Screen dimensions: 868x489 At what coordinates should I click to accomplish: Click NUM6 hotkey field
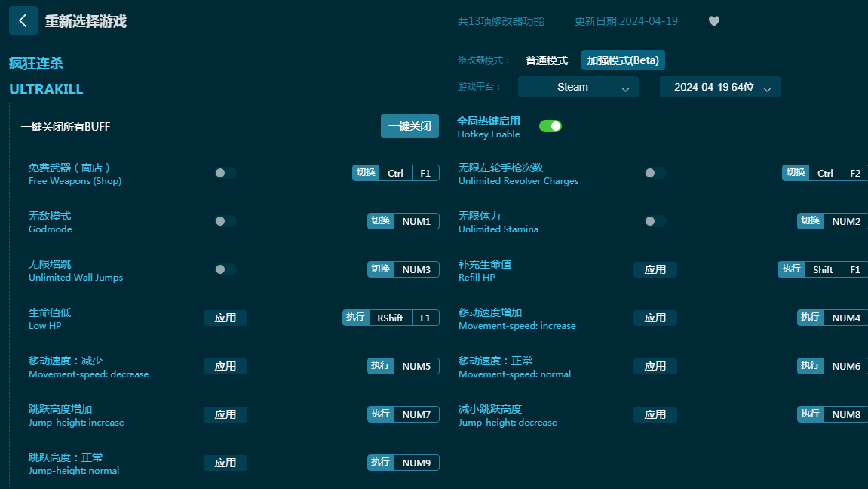[x=846, y=365]
